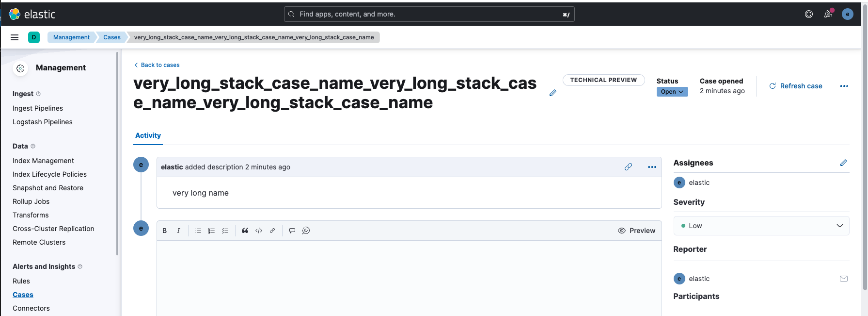Viewport: 868px width, 316px height.
Task: Insert task list in editor
Action: pyautogui.click(x=225, y=231)
